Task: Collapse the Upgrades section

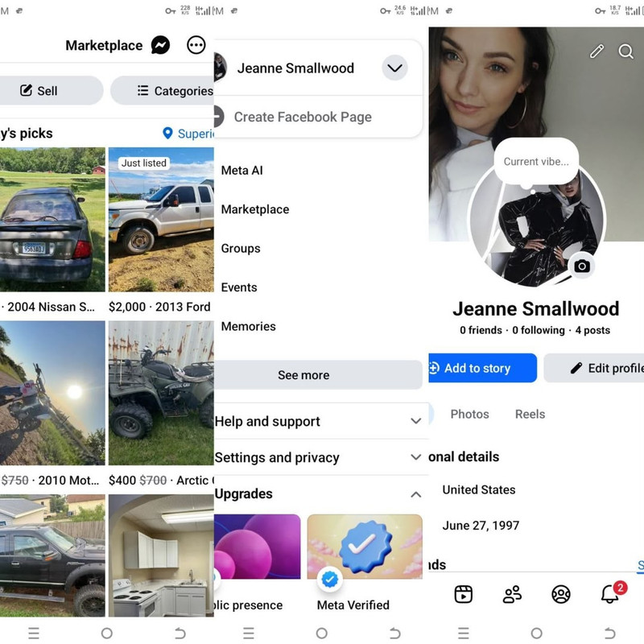Action: pos(415,494)
